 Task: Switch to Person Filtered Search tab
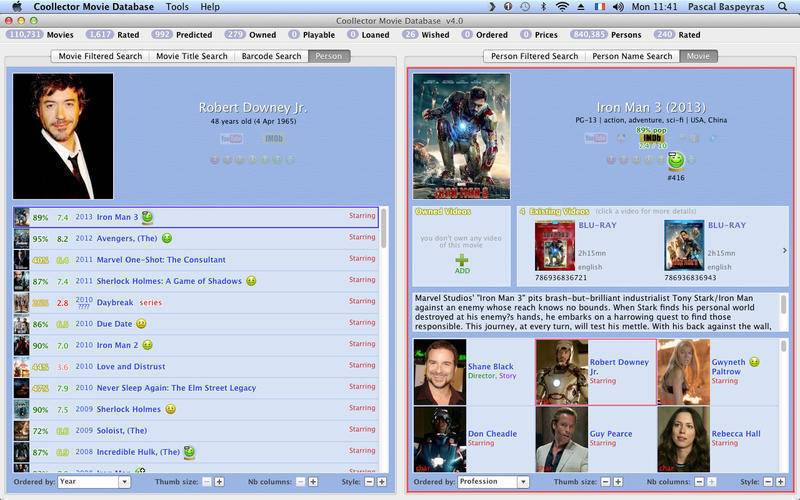(x=534, y=56)
